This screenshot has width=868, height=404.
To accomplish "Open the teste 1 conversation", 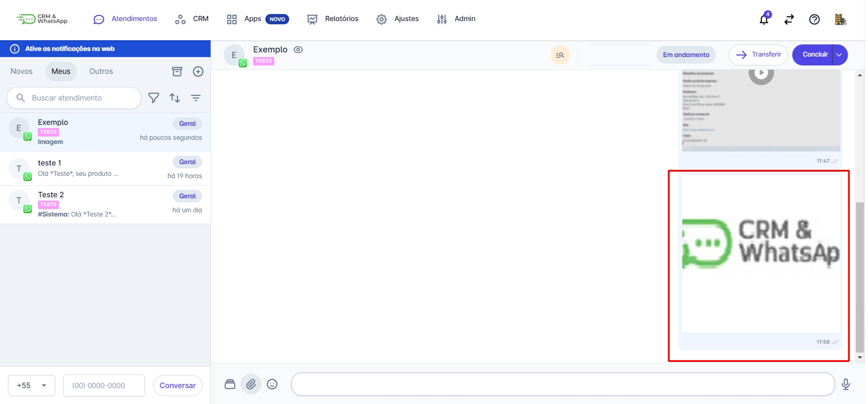I will (105, 168).
